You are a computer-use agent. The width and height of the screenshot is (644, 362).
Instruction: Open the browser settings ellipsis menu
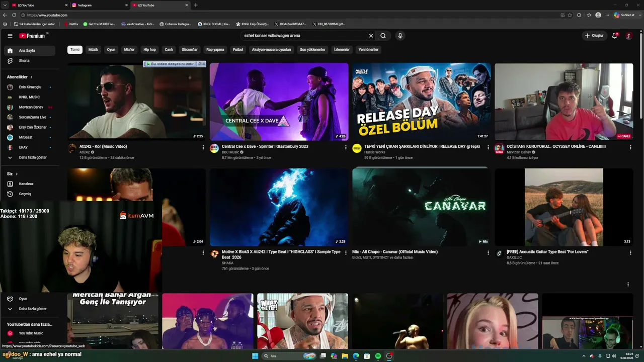(607, 15)
